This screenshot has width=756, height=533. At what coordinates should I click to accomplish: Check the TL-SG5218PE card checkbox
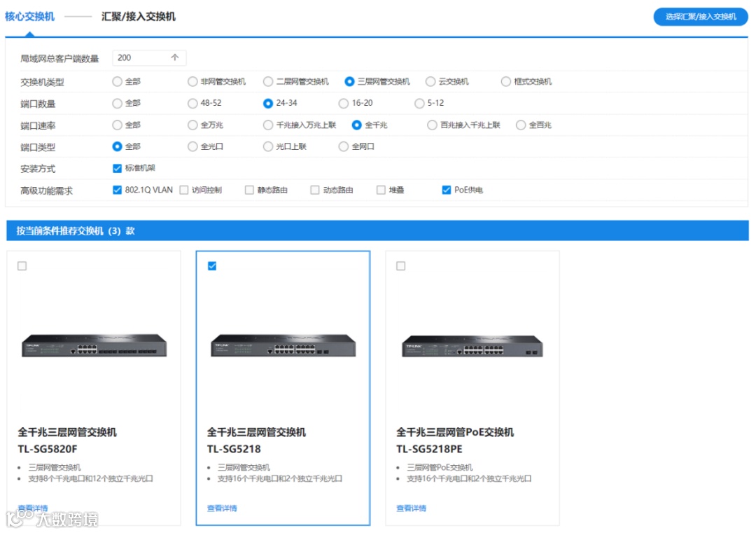400,266
